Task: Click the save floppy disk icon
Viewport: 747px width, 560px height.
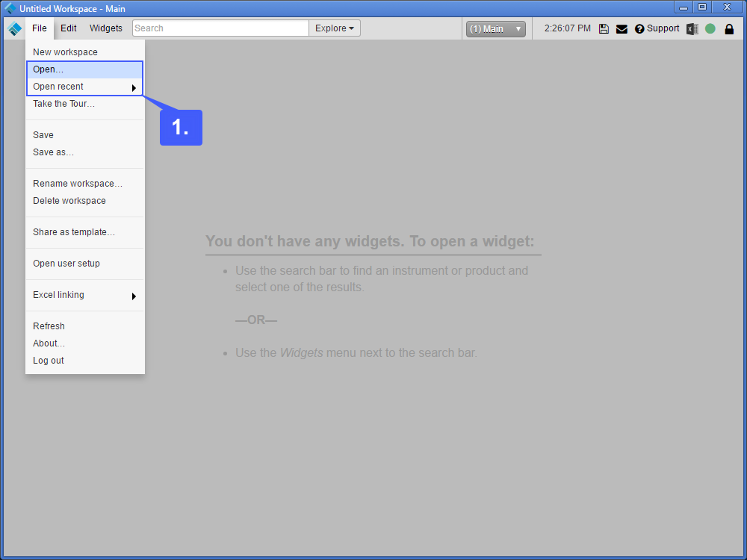Action: point(604,28)
